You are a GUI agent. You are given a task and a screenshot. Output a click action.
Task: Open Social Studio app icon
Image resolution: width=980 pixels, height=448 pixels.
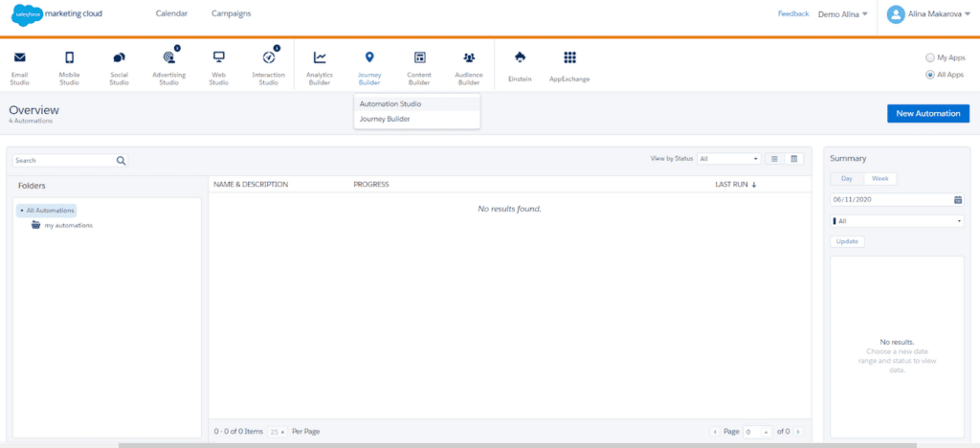[x=119, y=57]
